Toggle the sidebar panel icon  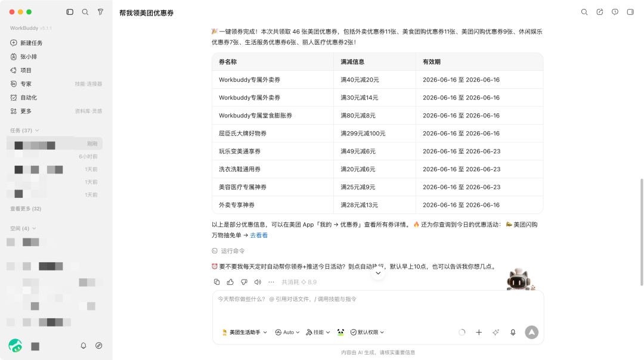click(x=70, y=12)
